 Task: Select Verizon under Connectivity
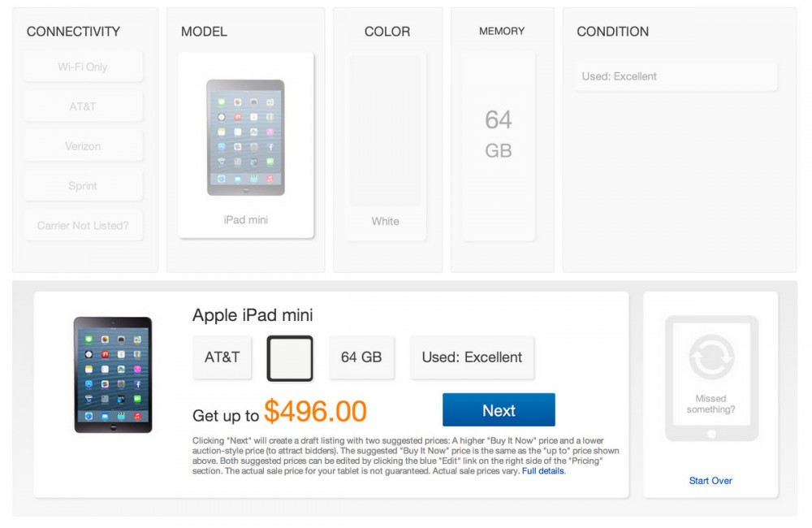click(83, 146)
